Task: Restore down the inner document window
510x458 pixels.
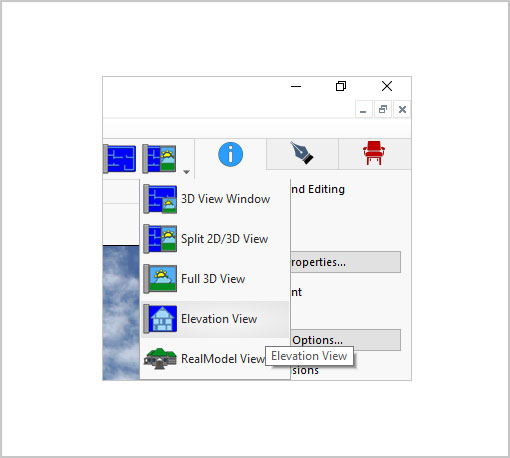Action: coord(383,109)
